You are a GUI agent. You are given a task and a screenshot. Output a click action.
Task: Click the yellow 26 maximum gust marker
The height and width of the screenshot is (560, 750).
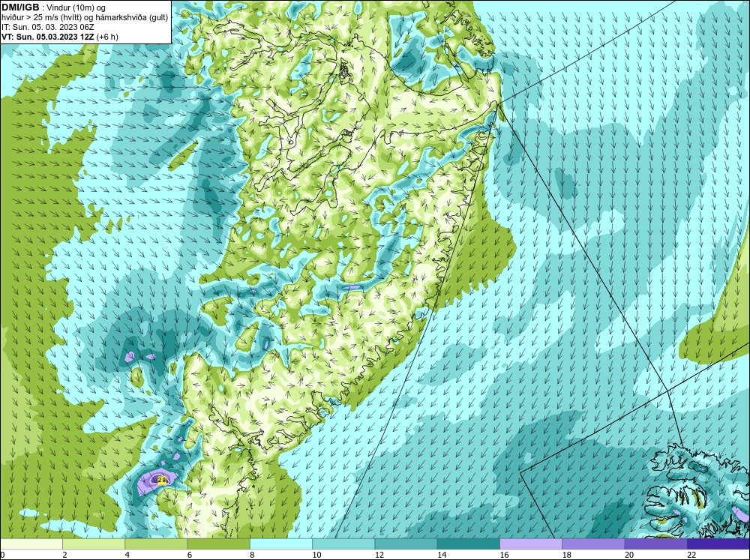pos(162,480)
